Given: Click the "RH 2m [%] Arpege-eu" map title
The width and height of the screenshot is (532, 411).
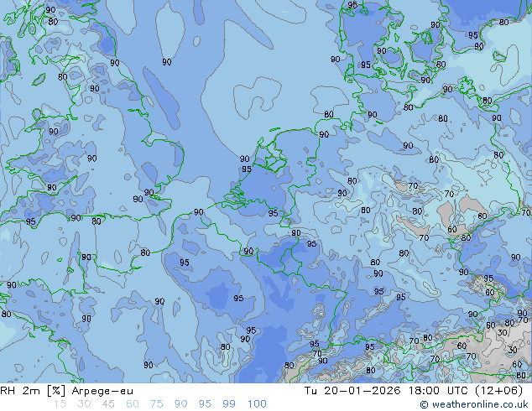Looking at the screenshot, I should coord(66,391).
